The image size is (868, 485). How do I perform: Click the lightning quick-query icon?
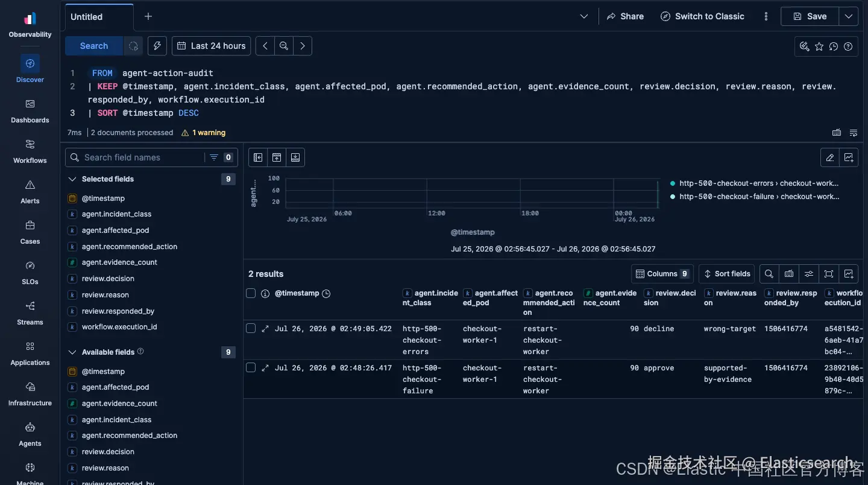(157, 46)
